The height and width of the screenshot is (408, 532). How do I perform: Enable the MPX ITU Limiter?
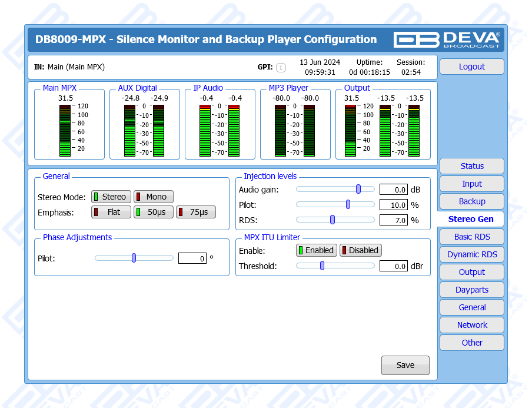315,250
